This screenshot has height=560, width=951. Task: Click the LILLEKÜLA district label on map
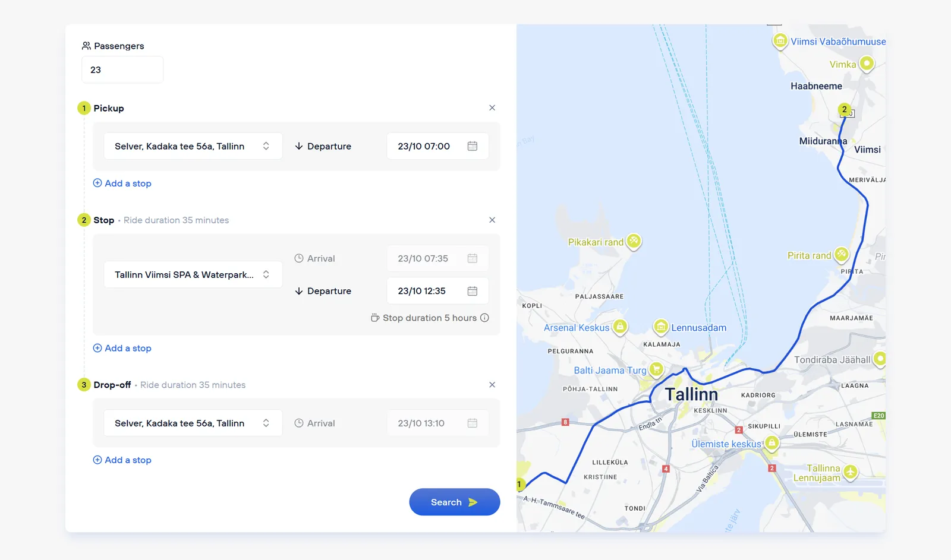[610, 462]
